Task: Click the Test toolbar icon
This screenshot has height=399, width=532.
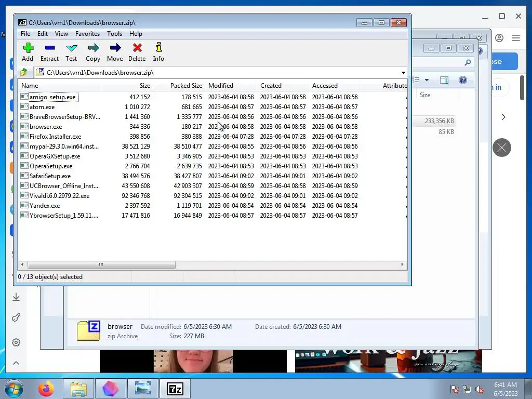Action: tap(71, 52)
